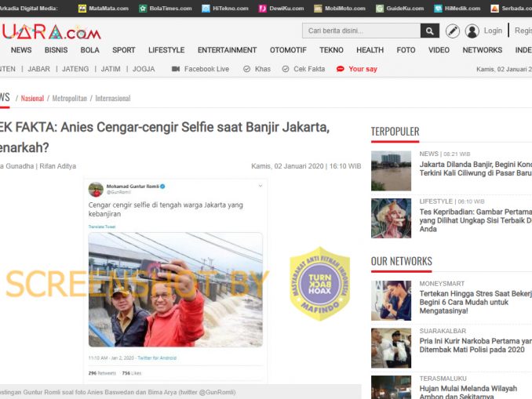
Task: Open the ENTERTAINMENT menu
Action: [227, 50]
